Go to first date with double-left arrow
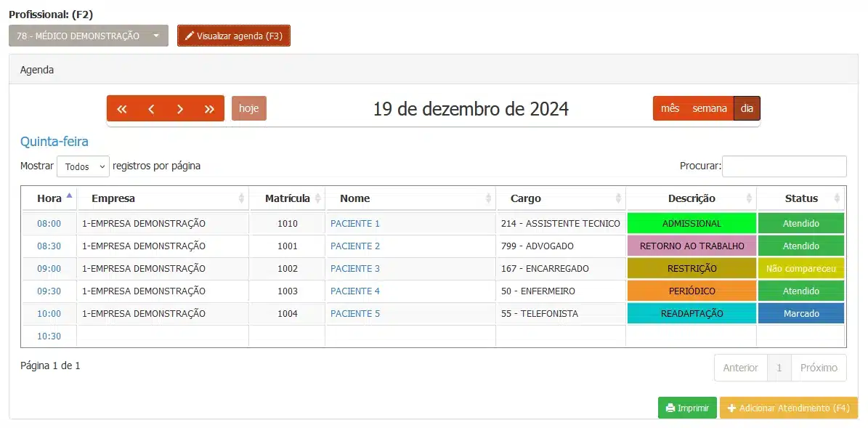868x428 pixels. [122, 108]
